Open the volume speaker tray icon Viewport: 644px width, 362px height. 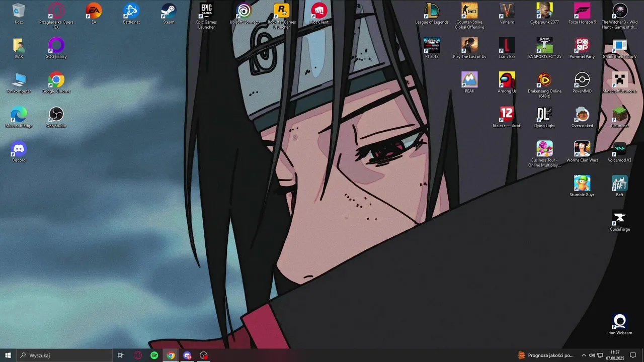[592, 355]
